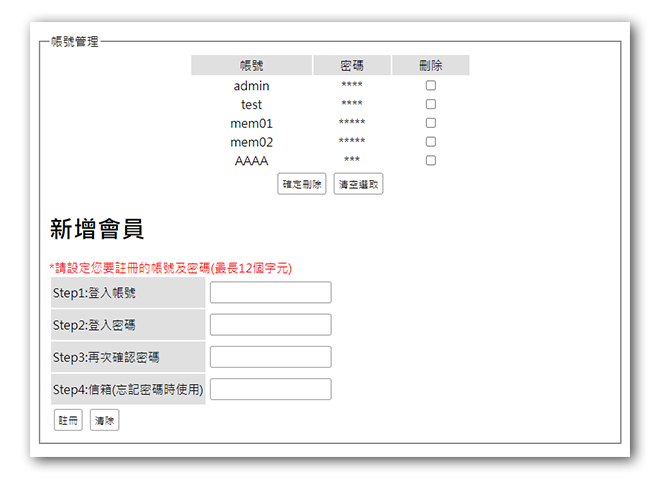Screen dimensions: 660x479
Task: Select the Step3 confirm password field
Action: (x=270, y=357)
